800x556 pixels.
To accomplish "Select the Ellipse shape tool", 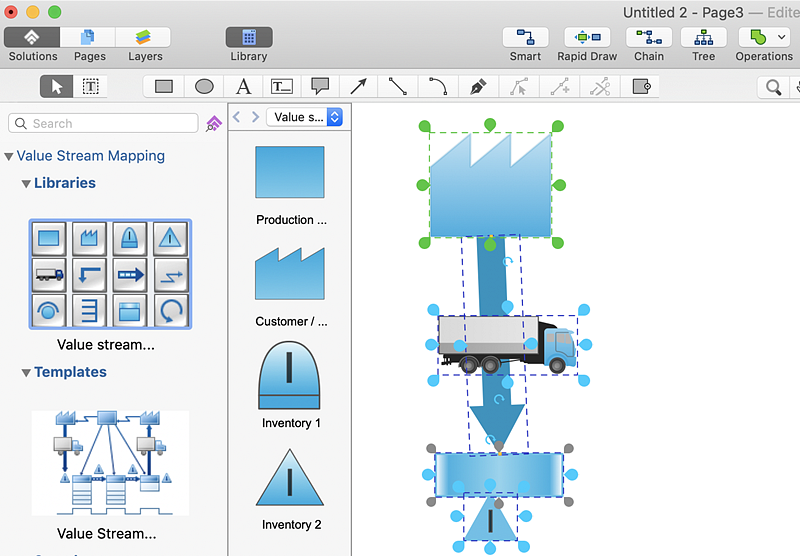I will point(204,87).
